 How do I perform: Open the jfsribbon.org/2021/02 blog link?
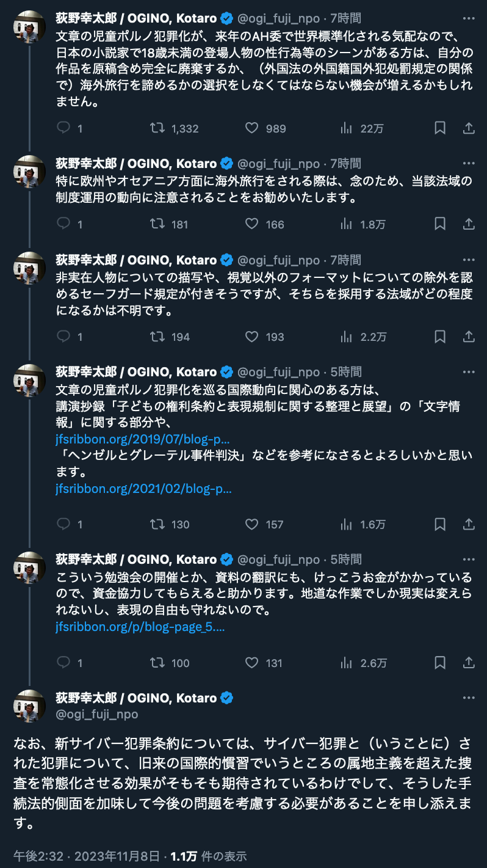pyautogui.click(x=143, y=488)
